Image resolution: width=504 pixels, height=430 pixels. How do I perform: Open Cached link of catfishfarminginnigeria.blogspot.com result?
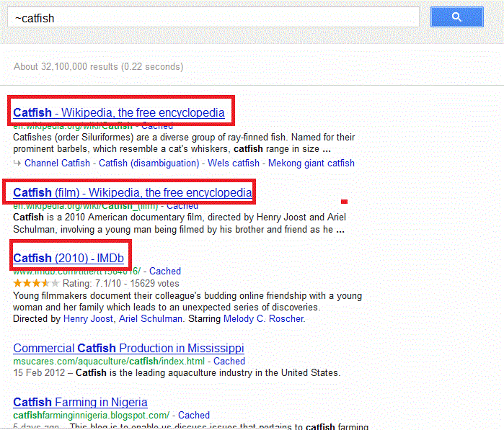pos(194,415)
